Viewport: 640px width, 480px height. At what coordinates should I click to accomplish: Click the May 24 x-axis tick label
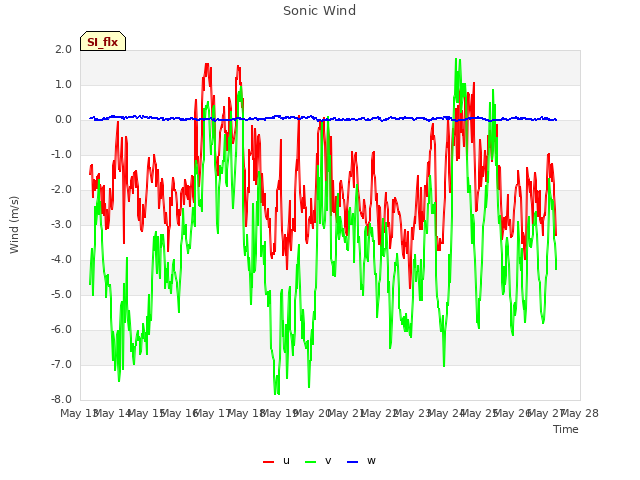tap(446, 413)
